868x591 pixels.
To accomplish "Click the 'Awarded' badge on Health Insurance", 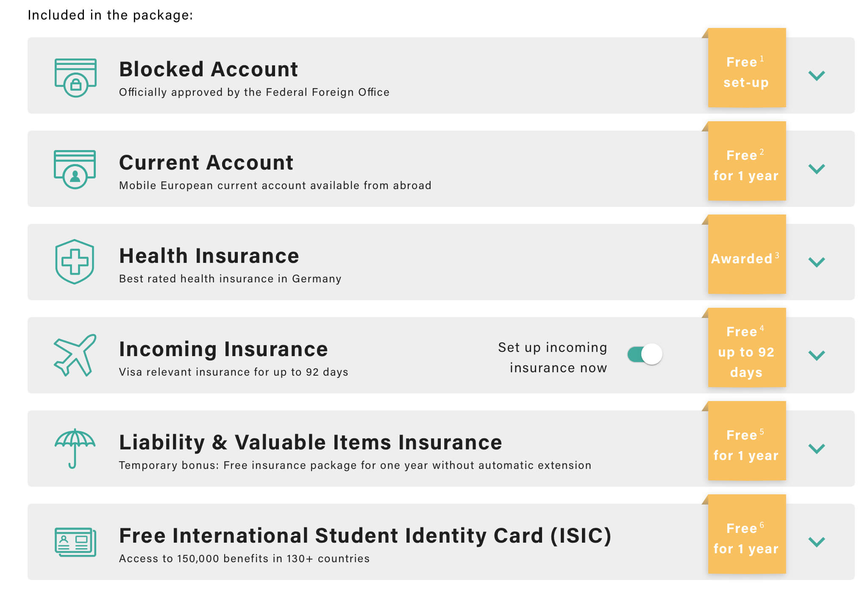I will click(x=747, y=254).
